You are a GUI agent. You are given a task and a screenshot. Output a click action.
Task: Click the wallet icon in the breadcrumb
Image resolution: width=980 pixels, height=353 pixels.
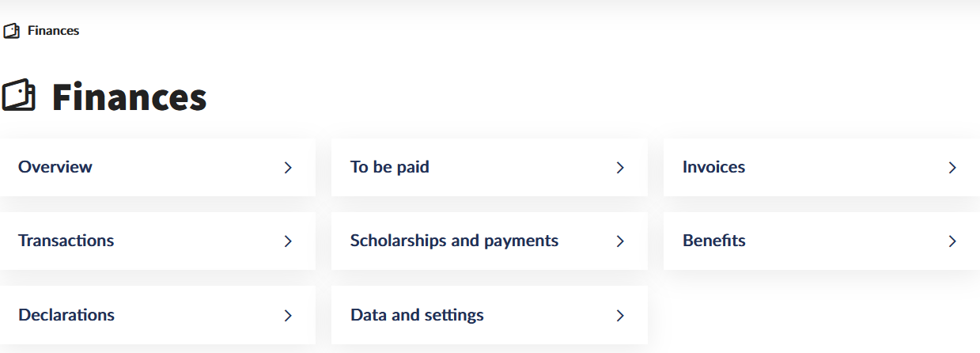11,31
